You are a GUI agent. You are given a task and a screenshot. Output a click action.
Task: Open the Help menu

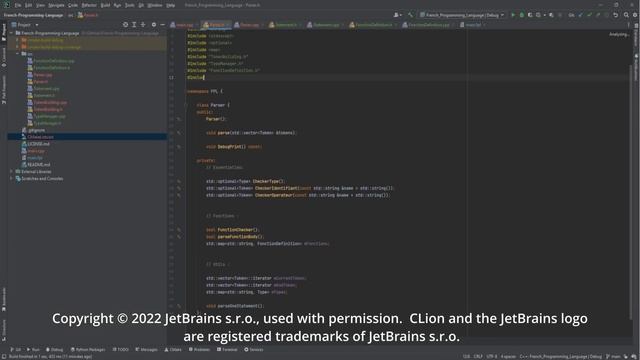coord(171,5)
